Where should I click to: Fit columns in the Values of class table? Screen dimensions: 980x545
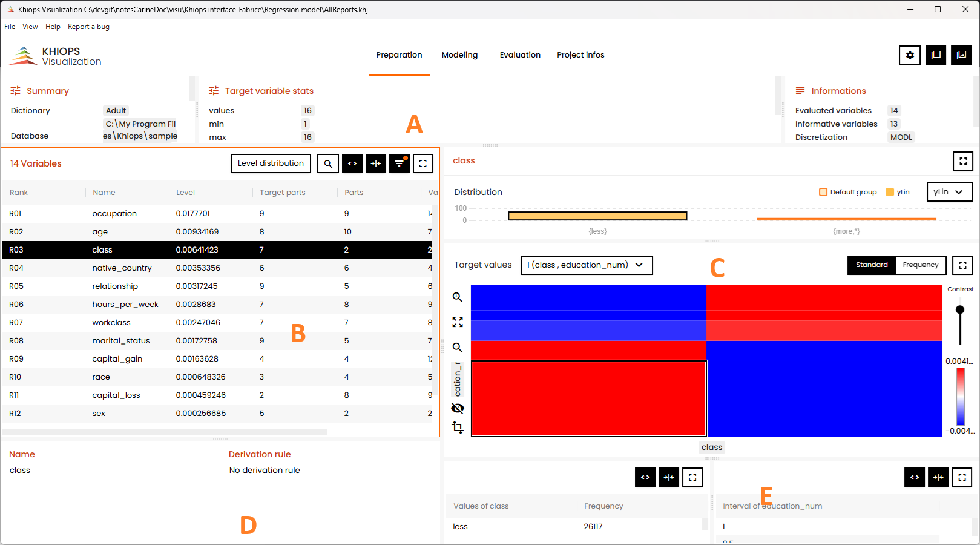tap(669, 477)
